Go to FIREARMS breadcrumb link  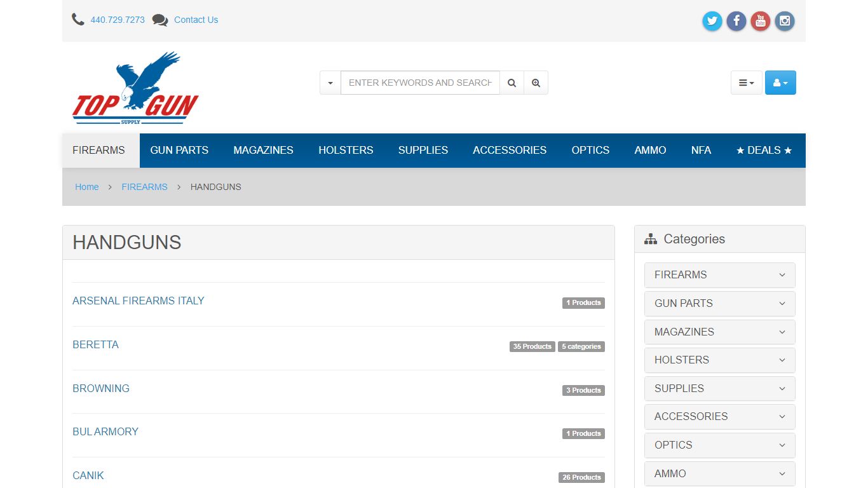click(x=144, y=187)
